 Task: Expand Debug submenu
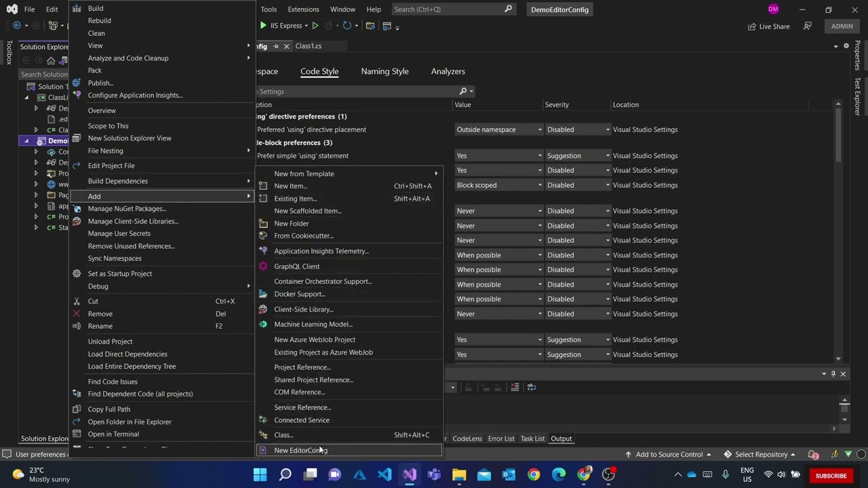[x=161, y=286]
